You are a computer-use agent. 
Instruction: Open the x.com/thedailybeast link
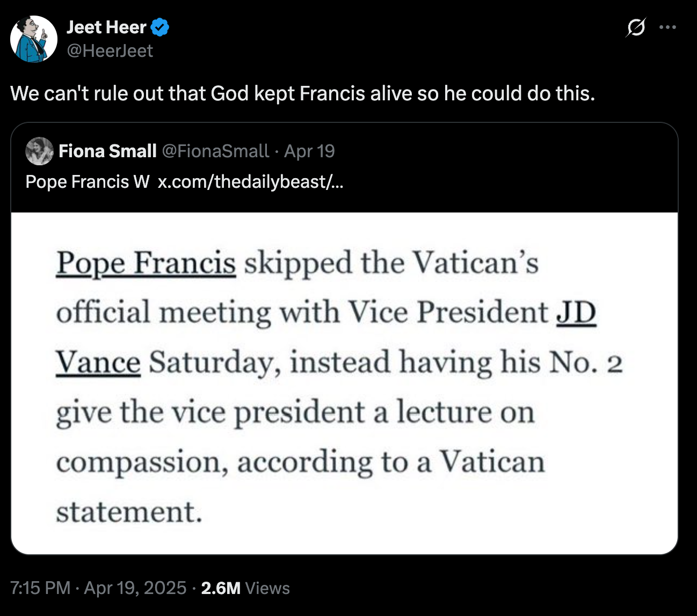252,182
